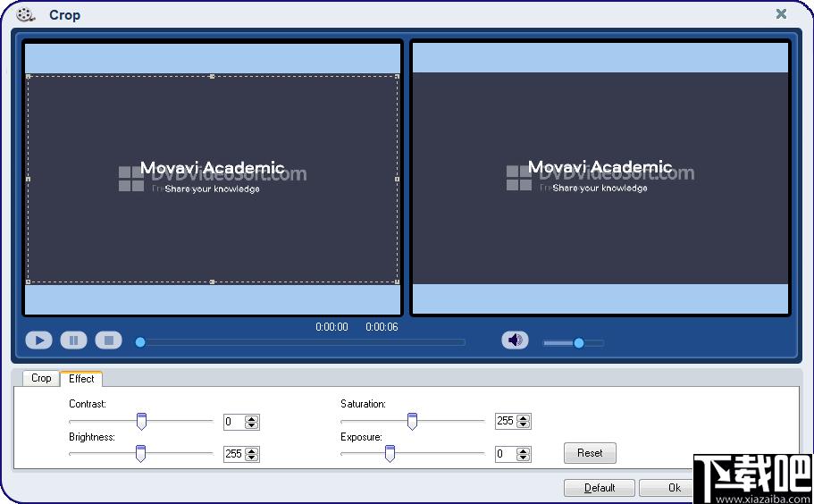
Task: Click the Exposure slider handle
Action: (390, 454)
